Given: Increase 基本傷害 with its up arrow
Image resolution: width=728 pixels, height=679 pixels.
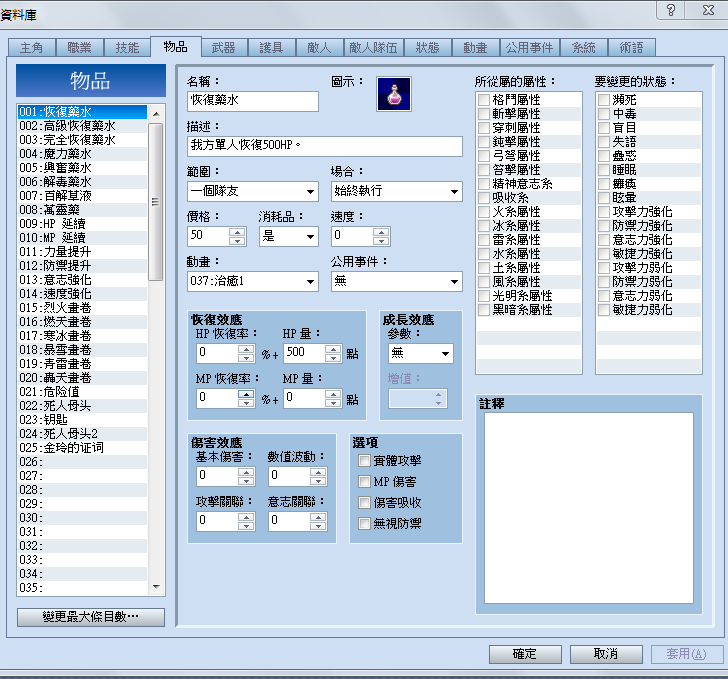Looking at the screenshot, I should click(246, 471).
